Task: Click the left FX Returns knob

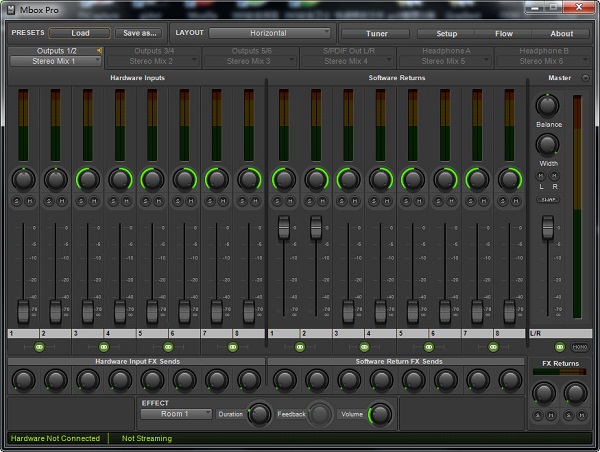Action: (x=543, y=393)
